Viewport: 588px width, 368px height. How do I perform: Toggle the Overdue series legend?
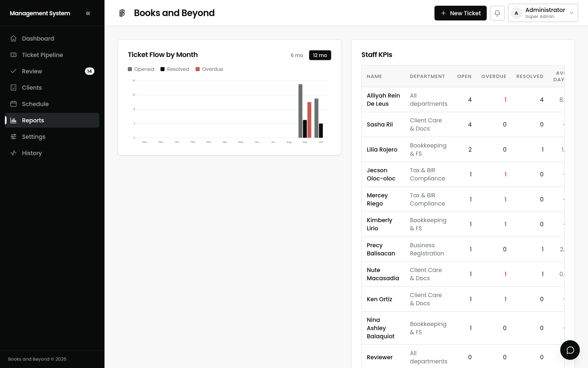pyautogui.click(x=209, y=69)
